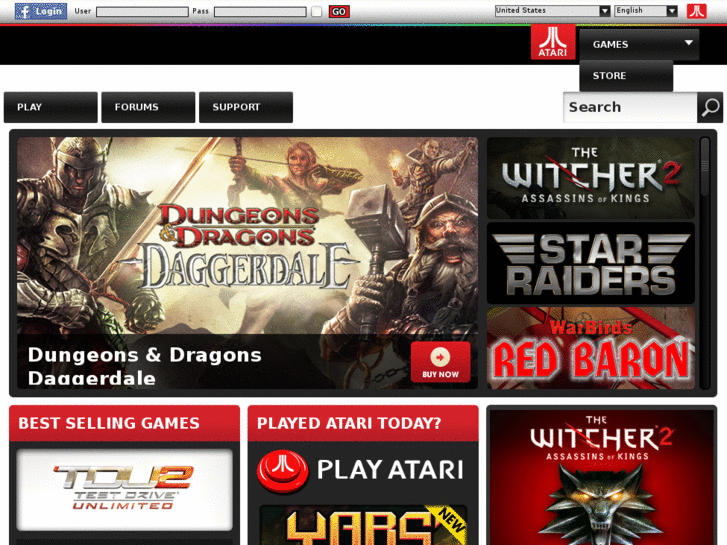727x545 pixels.
Task: Click the Facebook Login button
Action: pyautogui.click(x=41, y=11)
